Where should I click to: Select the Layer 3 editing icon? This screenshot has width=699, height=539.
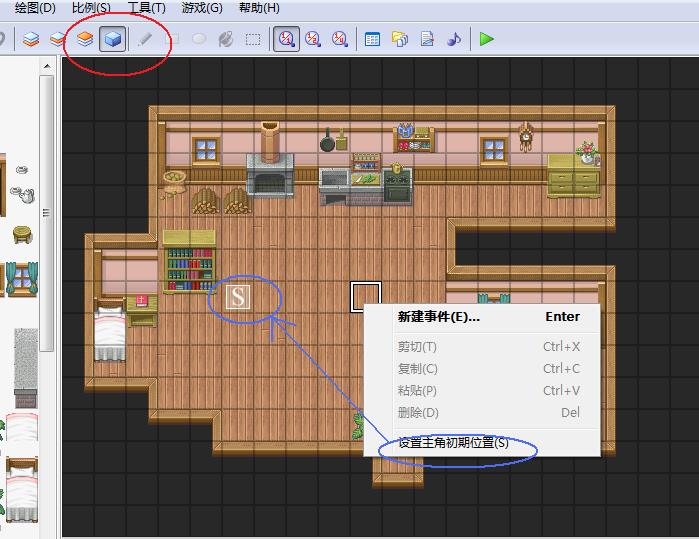tap(85, 39)
